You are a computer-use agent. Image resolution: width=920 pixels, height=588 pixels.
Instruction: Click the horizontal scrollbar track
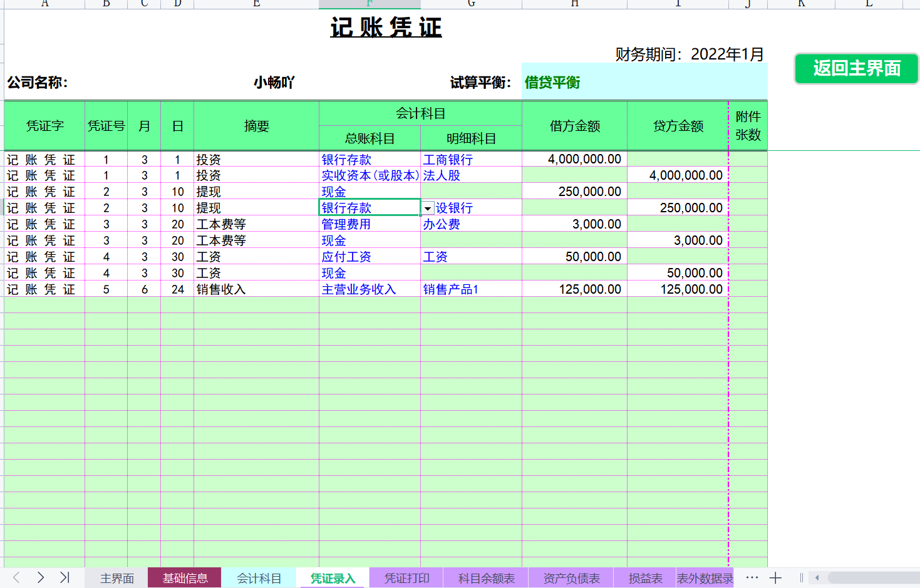coord(877,577)
